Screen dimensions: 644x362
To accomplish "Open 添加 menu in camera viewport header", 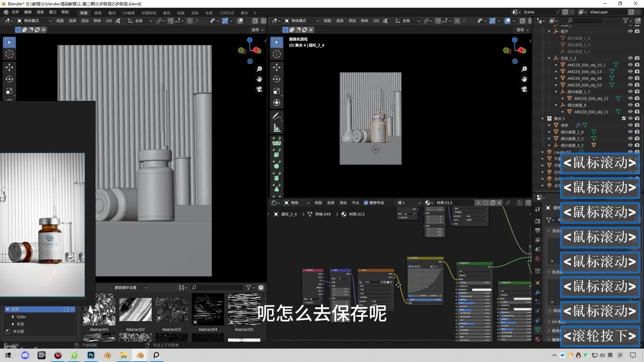I will [x=352, y=21].
